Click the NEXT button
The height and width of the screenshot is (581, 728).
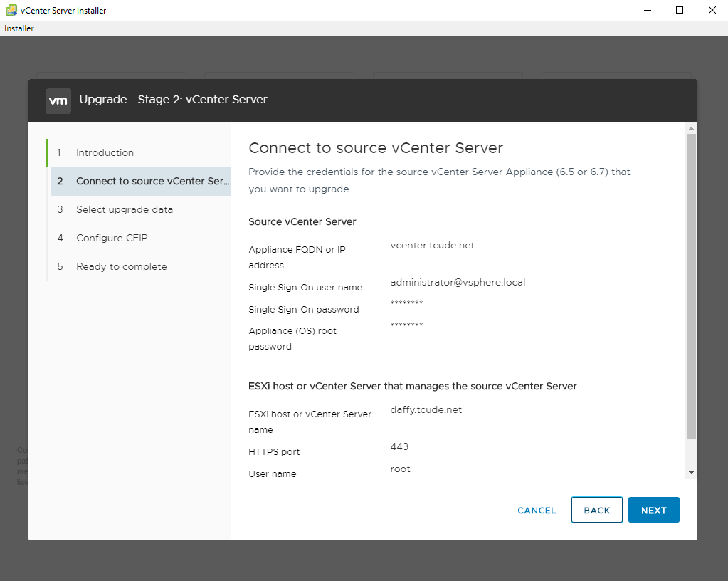(x=654, y=510)
